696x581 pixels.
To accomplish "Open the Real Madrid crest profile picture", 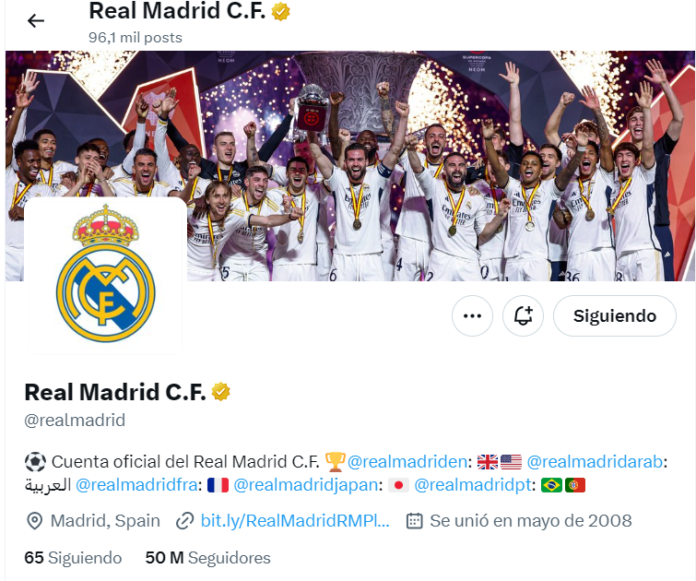I will click(106, 274).
